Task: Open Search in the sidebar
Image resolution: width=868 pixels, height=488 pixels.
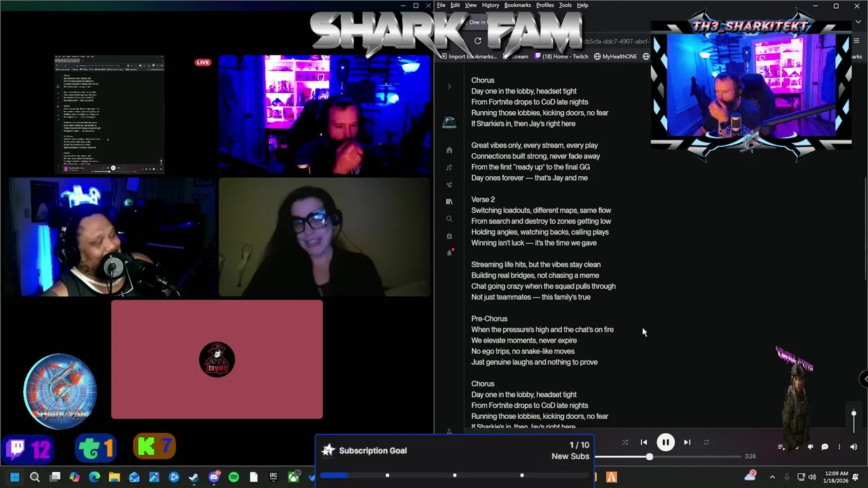Action: (449, 219)
